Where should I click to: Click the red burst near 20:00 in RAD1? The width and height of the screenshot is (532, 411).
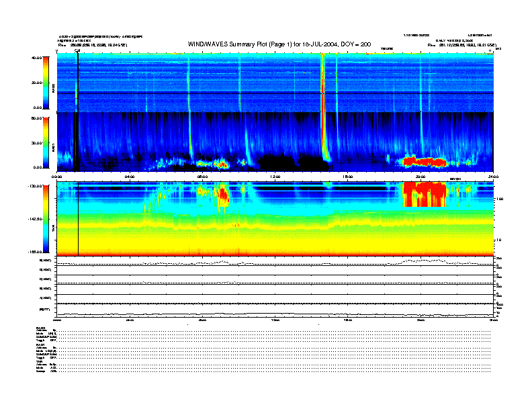tap(423, 162)
